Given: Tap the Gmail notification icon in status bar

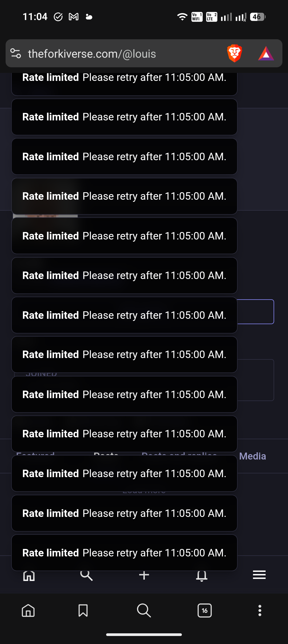Looking at the screenshot, I should [74, 17].
